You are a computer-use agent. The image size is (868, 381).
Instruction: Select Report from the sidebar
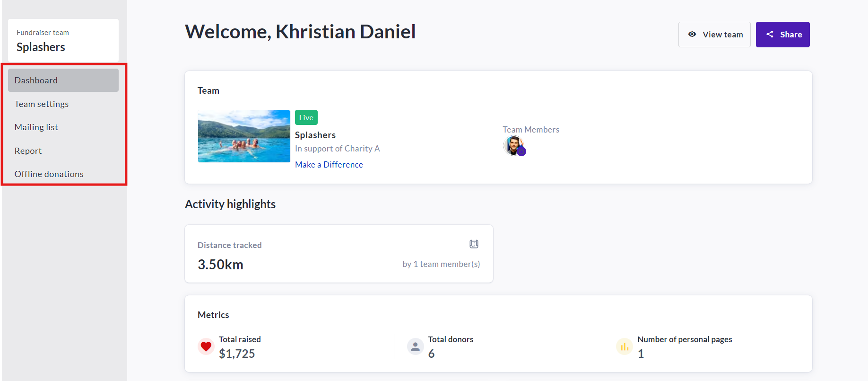click(28, 151)
